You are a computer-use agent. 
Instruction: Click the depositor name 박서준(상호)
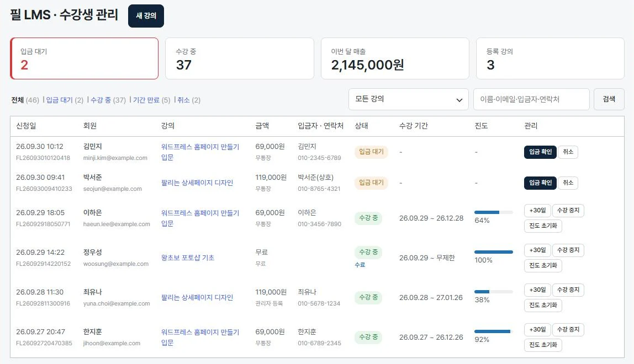315,178
